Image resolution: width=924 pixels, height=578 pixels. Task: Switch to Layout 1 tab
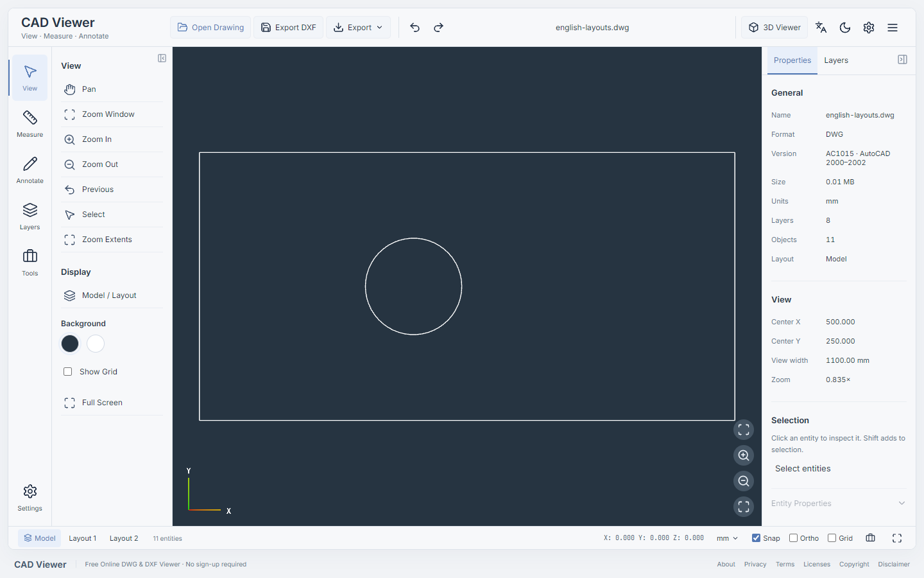tap(83, 538)
